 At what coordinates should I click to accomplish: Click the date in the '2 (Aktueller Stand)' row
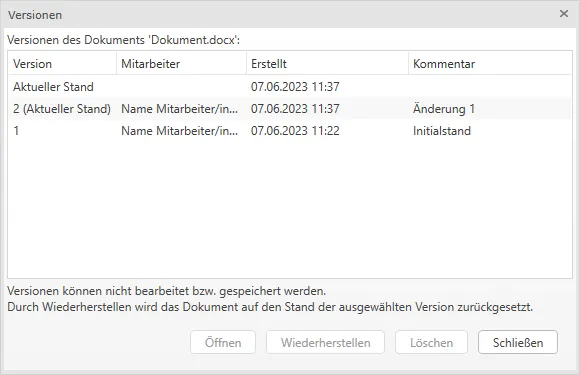click(x=295, y=109)
